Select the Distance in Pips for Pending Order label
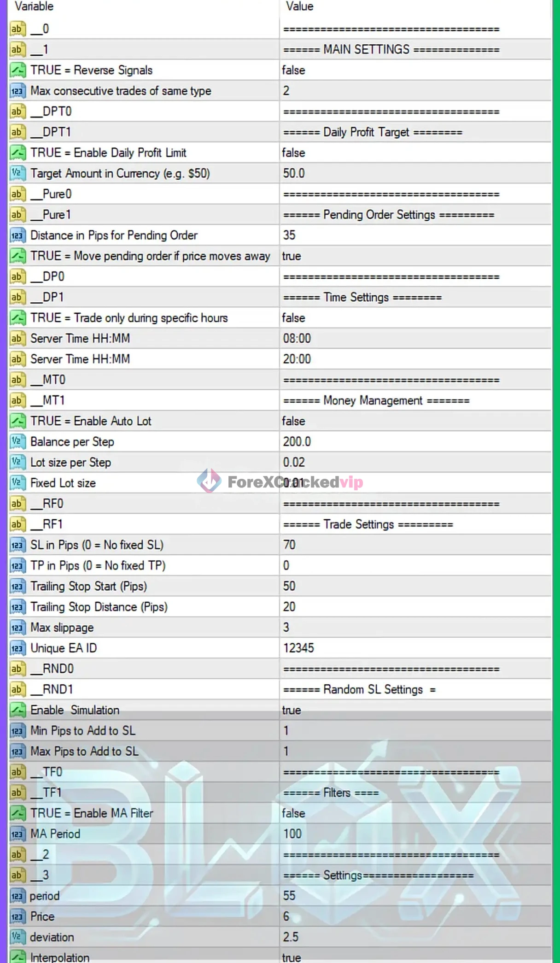Screen dimensions: 560x963 pos(114,235)
